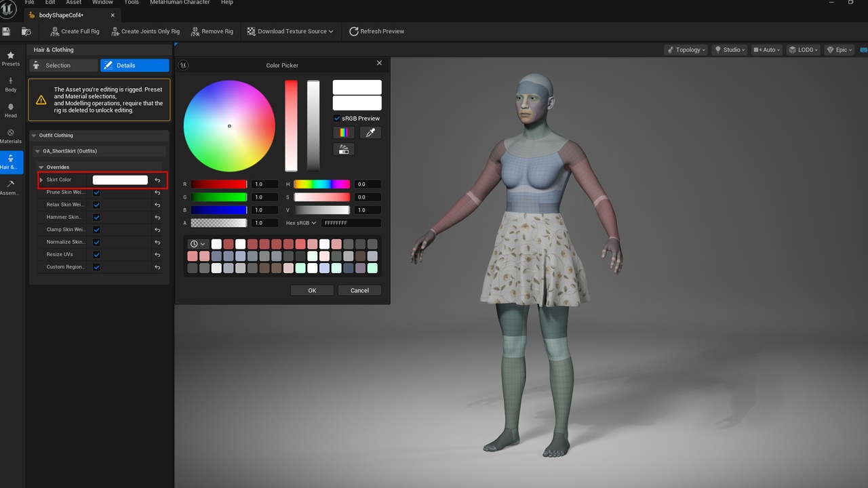Click the red R channel slider

[x=219, y=184]
